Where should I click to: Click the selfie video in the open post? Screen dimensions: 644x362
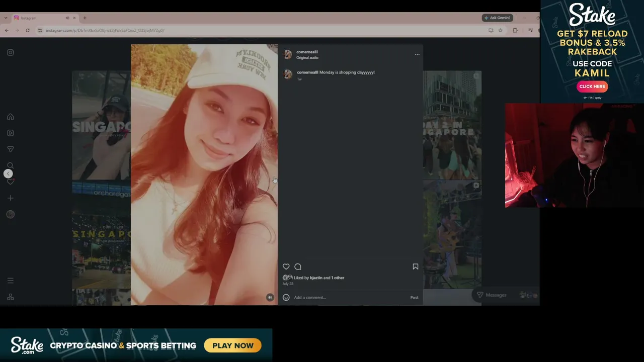click(x=204, y=174)
